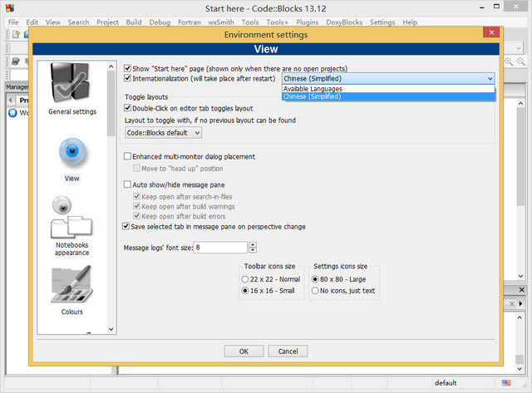Click the new file toolbar icon
Viewport: 532px width, 393px height.
[x=16, y=34]
